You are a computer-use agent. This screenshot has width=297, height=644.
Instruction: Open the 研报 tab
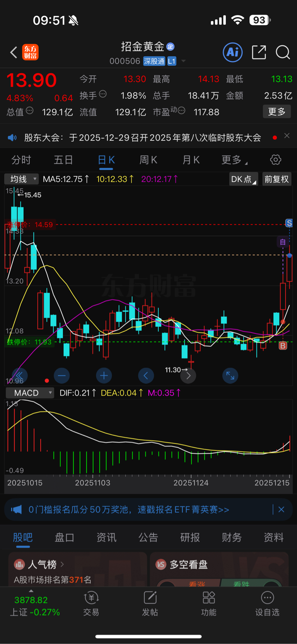point(190,537)
